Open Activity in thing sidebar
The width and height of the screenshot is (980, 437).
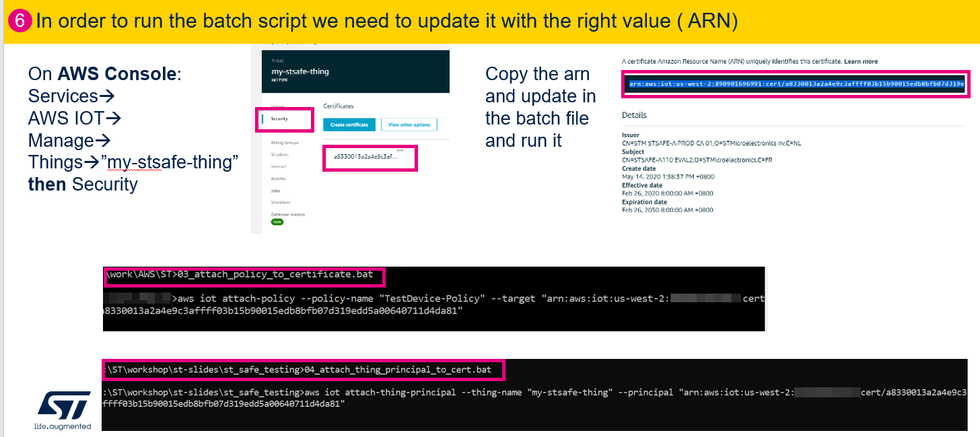(x=279, y=178)
